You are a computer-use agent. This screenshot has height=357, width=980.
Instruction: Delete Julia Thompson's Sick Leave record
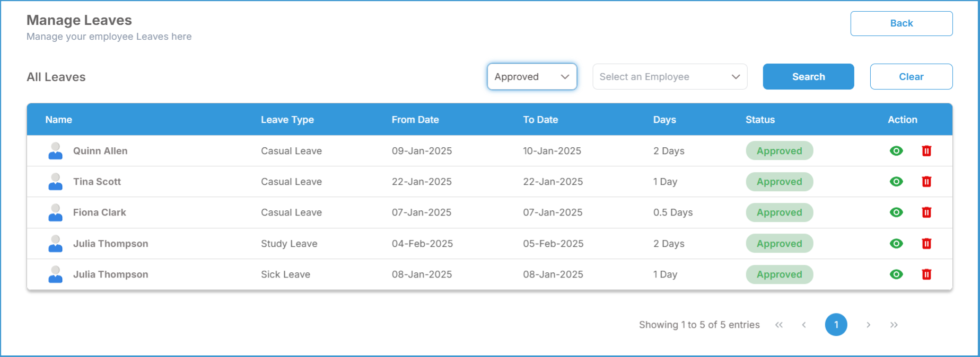click(x=926, y=274)
